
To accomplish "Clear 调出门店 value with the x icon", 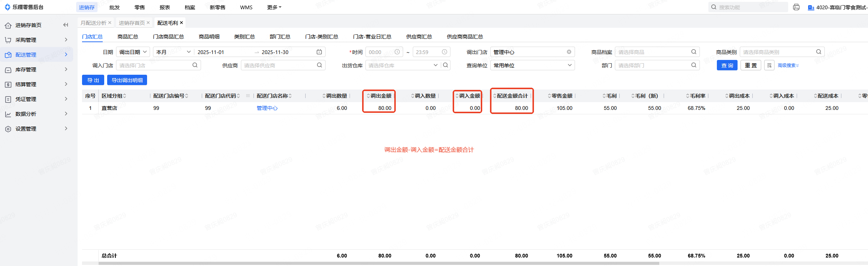I will point(569,52).
